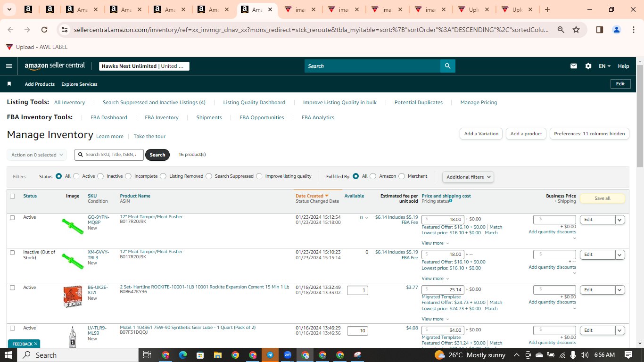
Task: Open the Windows Start menu
Action: pyautogui.click(x=8, y=355)
